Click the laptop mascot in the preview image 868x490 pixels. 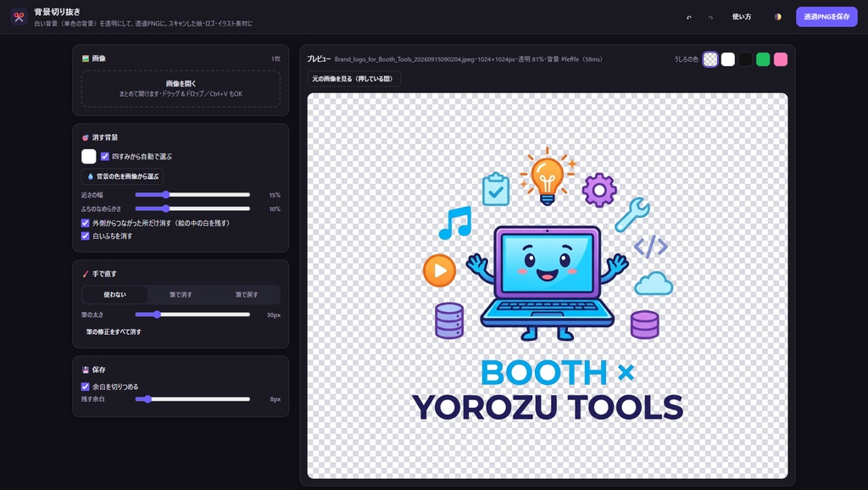[547, 282]
